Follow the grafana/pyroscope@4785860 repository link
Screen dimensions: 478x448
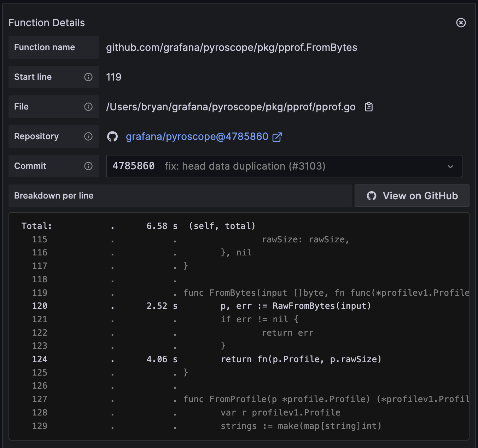coord(197,136)
